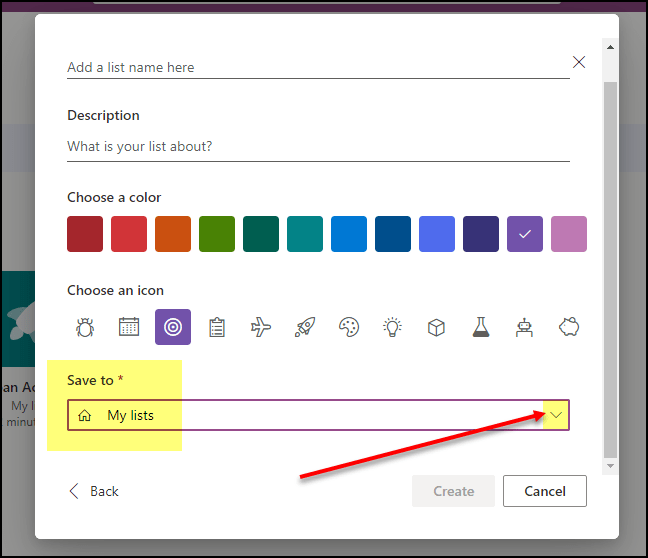This screenshot has width=648, height=558.
Task: Pick the laboratory flask icon
Action: pos(481,327)
